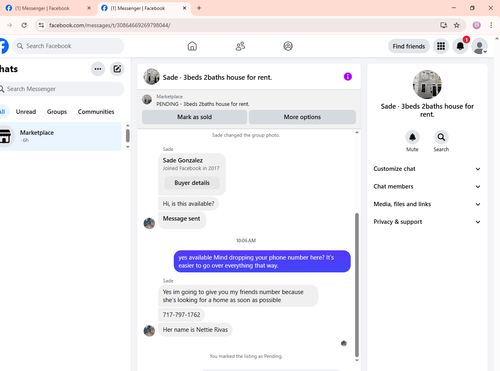
Task: Open the account profile avatar menu
Action: click(x=480, y=46)
